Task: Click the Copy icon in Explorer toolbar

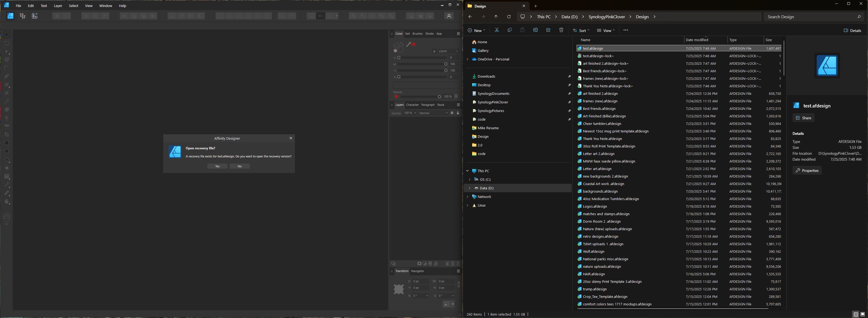Action: tap(509, 30)
